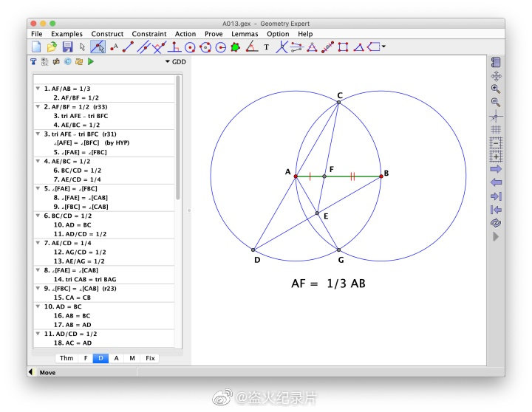Open the GDD method dropdown
The image size is (532, 412).
click(175, 62)
